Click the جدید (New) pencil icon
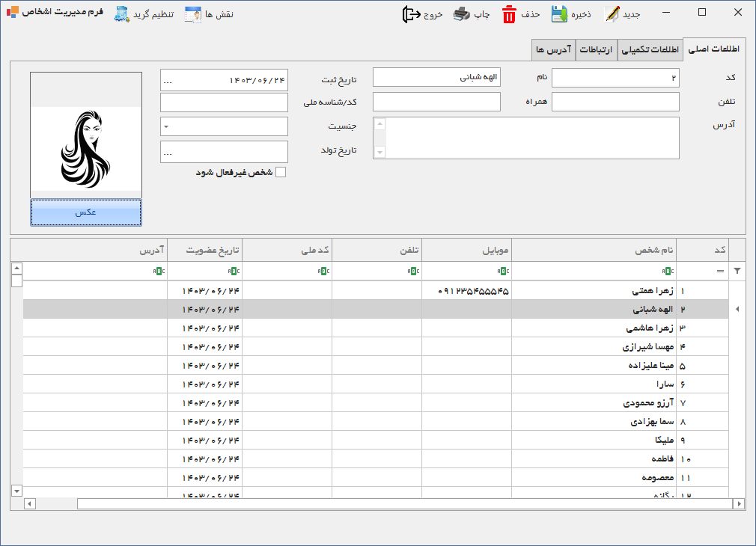Screen dimensions: 756x546 pos(612,14)
